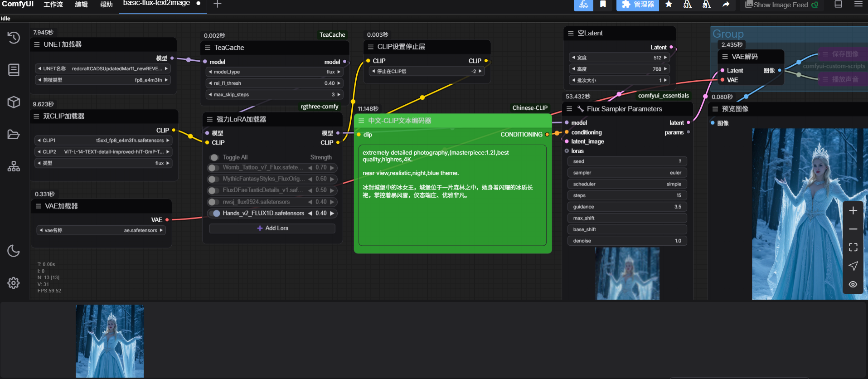
Task: Open the sampler euler field
Action: 627,173
